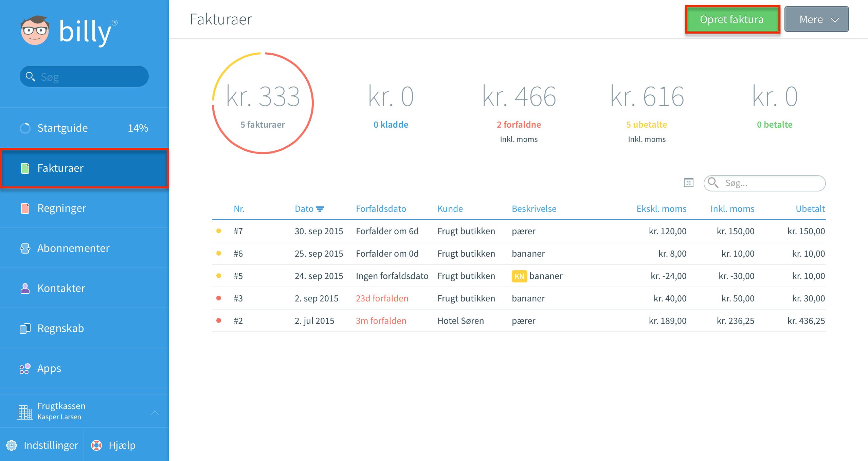Sort by the Inkl. moms column header
Image resolution: width=868 pixels, height=461 pixels.
pyautogui.click(x=732, y=209)
